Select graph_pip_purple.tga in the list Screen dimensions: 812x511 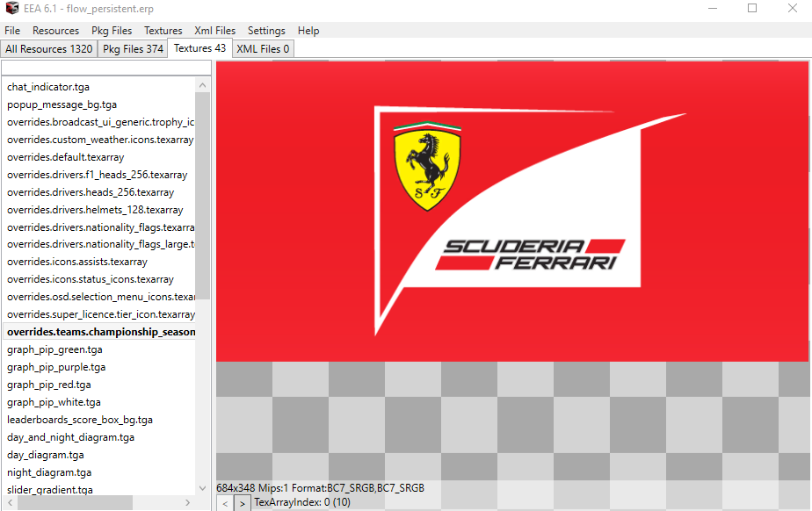coord(57,367)
